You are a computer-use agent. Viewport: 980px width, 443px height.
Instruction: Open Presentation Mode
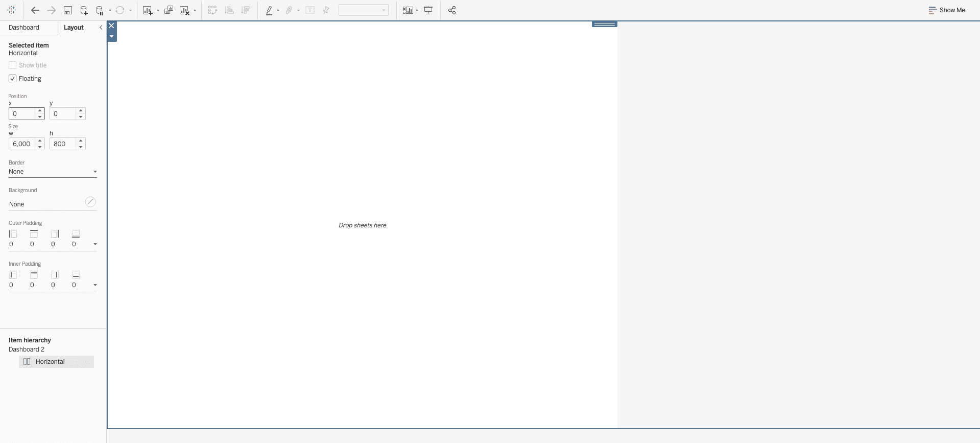pos(428,10)
